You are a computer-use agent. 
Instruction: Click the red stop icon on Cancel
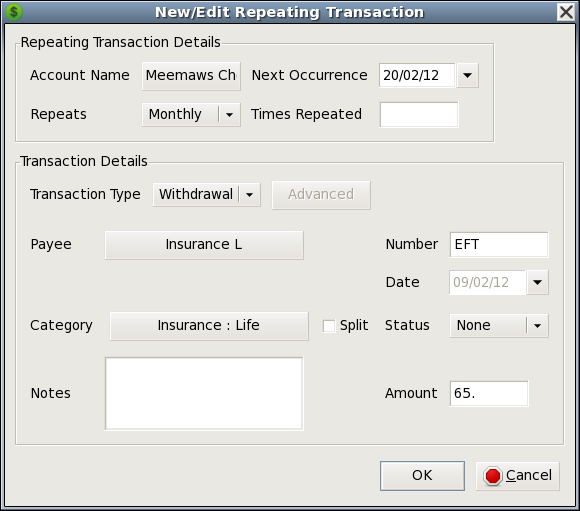pyautogui.click(x=493, y=476)
